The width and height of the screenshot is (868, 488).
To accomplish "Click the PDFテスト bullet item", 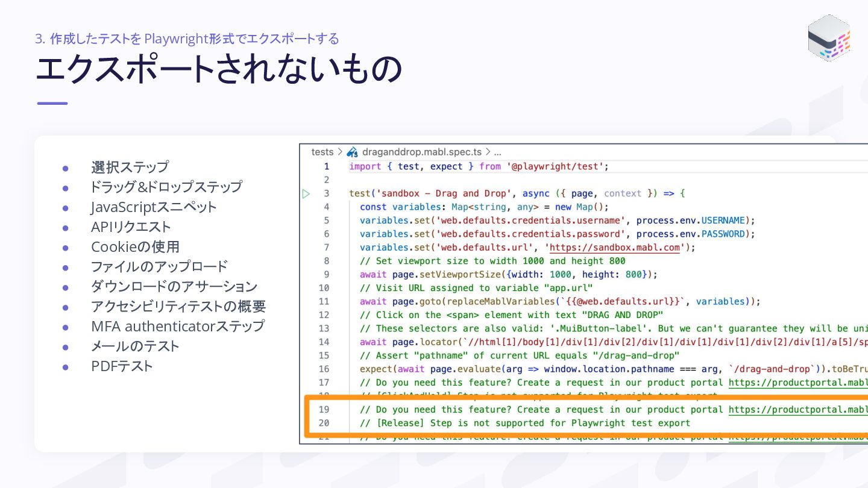I will click(122, 366).
